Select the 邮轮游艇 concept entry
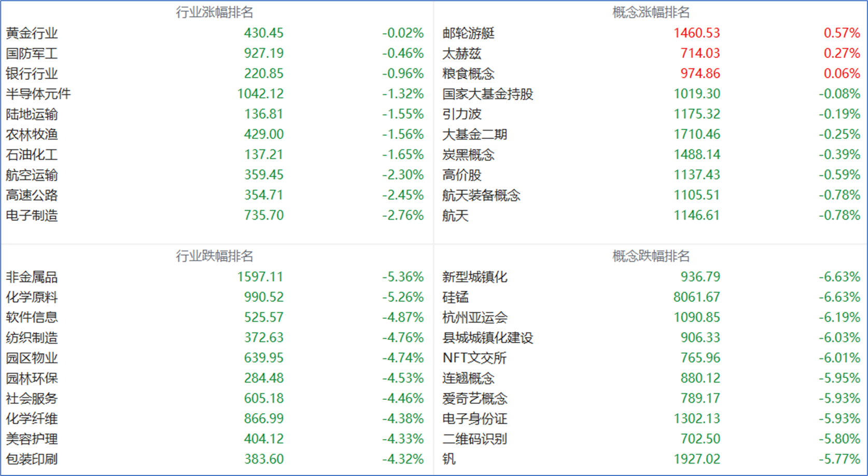This screenshot has width=868, height=476. [x=468, y=33]
